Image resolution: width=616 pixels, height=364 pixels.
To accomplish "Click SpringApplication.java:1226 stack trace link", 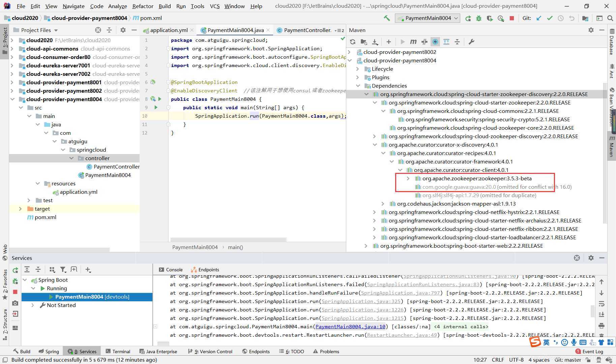I will [x=362, y=309].
